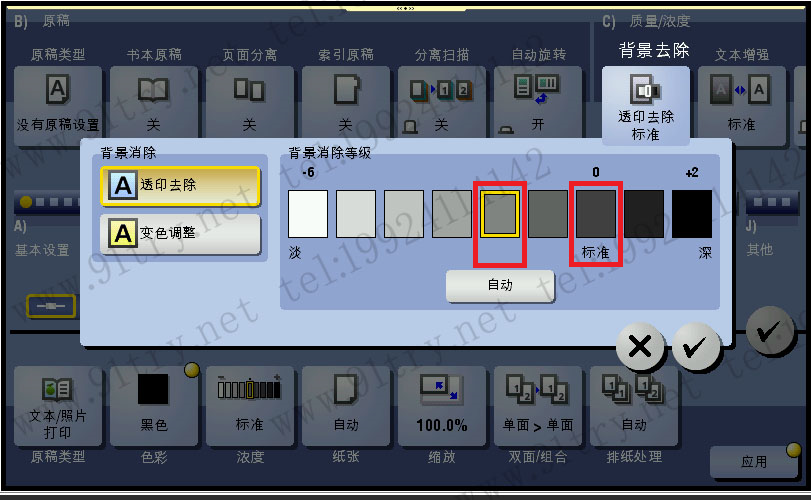Click the 自动 auto button
The image size is (811, 500).
pyautogui.click(x=500, y=285)
